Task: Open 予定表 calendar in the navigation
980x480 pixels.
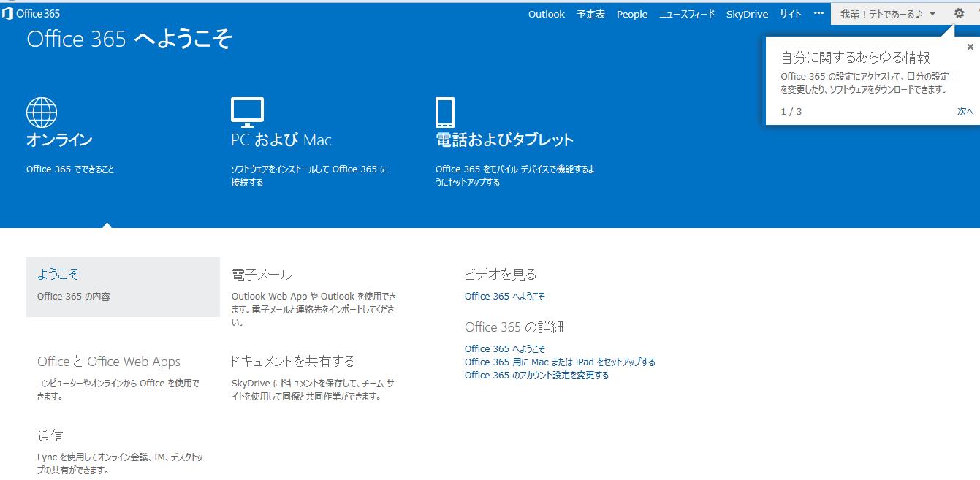Action: pos(590,14)
